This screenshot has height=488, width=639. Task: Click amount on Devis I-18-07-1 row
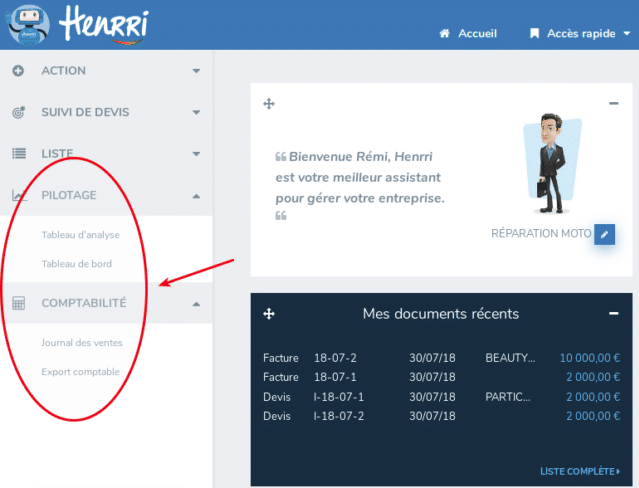(x=593, y=397)
